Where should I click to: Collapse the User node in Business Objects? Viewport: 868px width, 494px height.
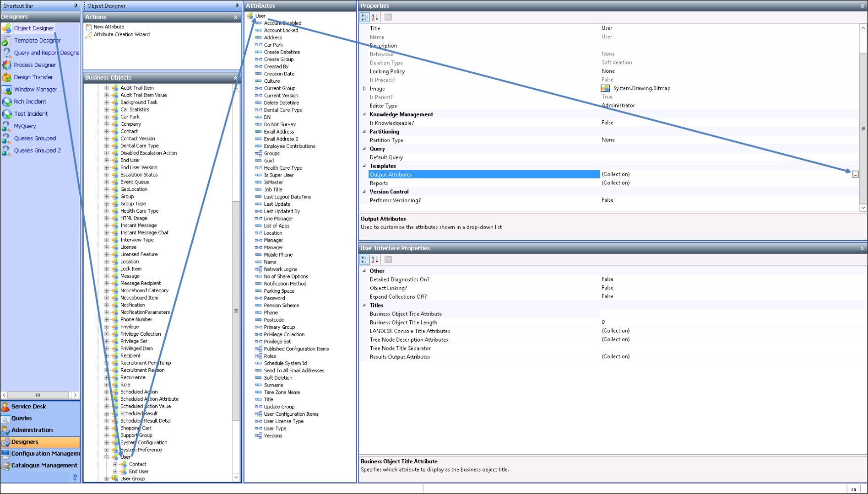(x=107, y=456)
